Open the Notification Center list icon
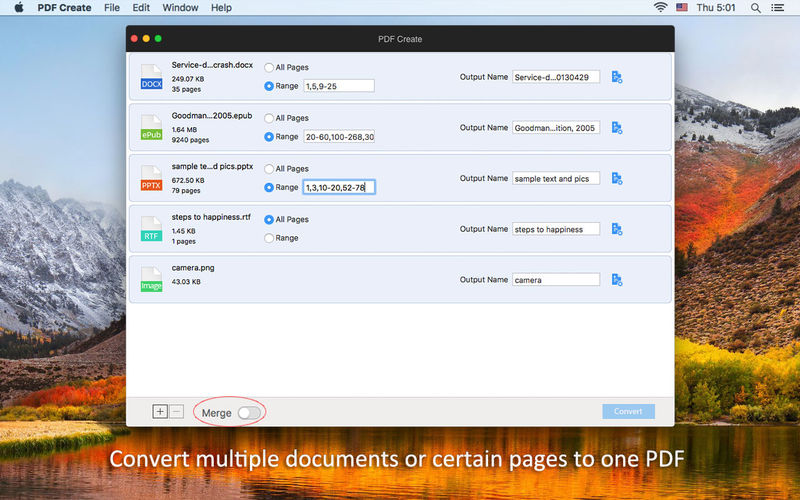 coord(778,8)
